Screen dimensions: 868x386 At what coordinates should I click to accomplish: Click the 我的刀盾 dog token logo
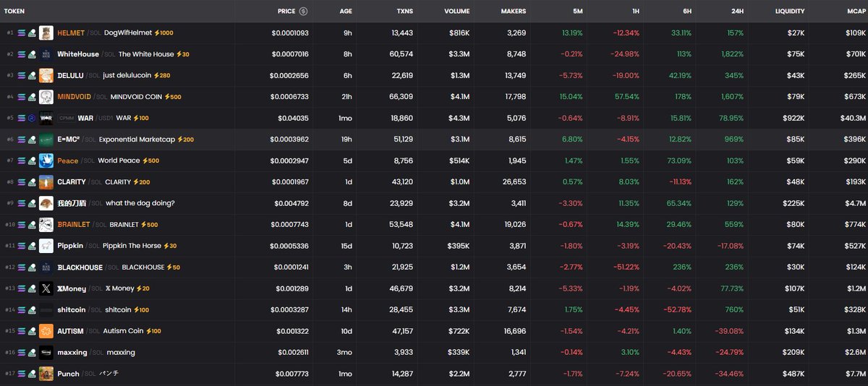pos(46,203)
